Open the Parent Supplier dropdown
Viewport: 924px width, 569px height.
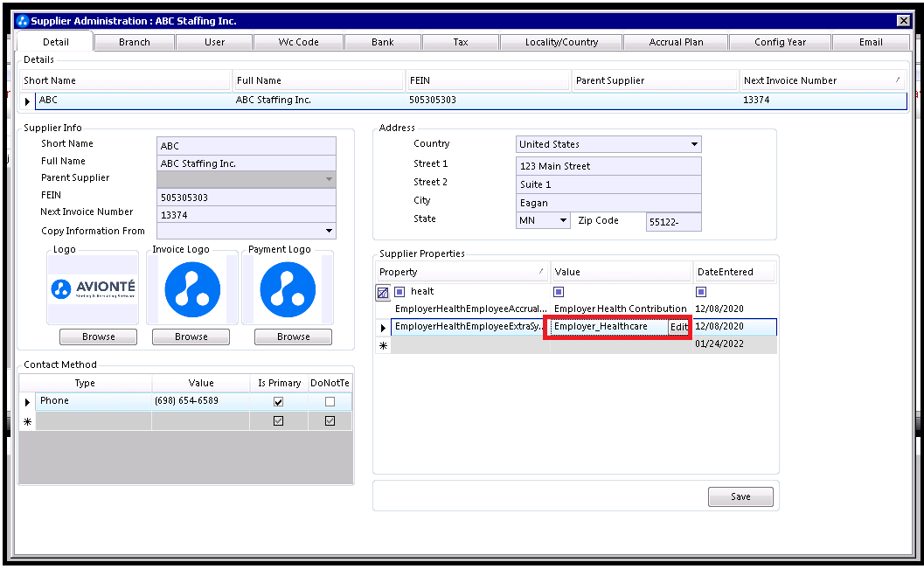point(329,179)
